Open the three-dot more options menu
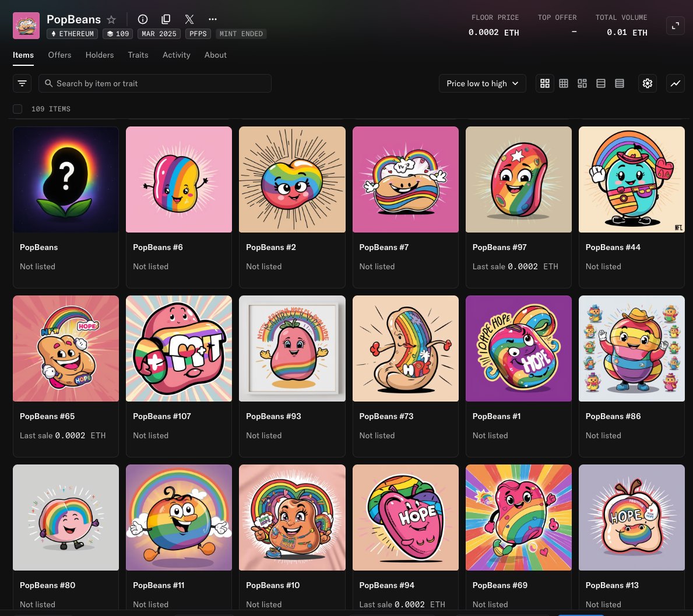This screenshot has width=693, height=616. point(213,19)
